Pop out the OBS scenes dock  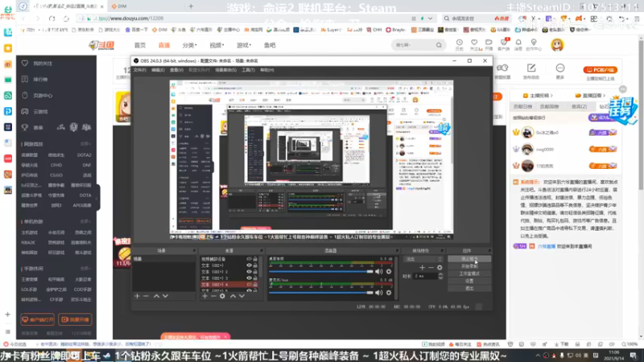[194, 250]
